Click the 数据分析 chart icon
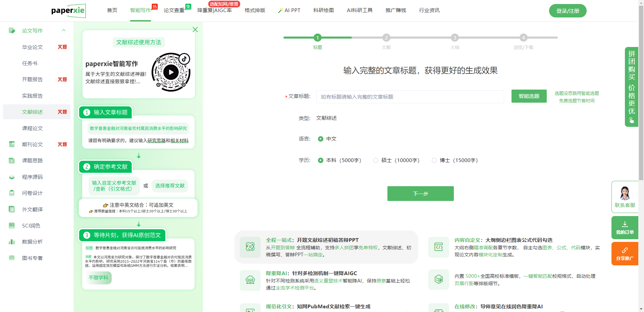The width and height of the screenshot is (644, 312). click(x=12, y=242)
